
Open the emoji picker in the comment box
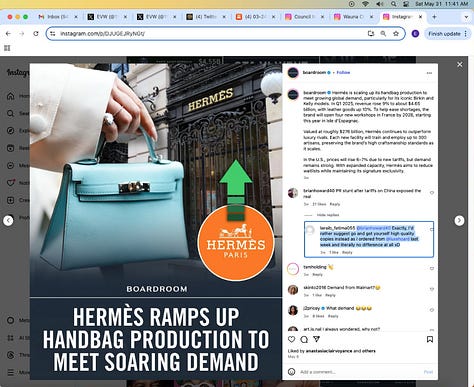point(292,372)
